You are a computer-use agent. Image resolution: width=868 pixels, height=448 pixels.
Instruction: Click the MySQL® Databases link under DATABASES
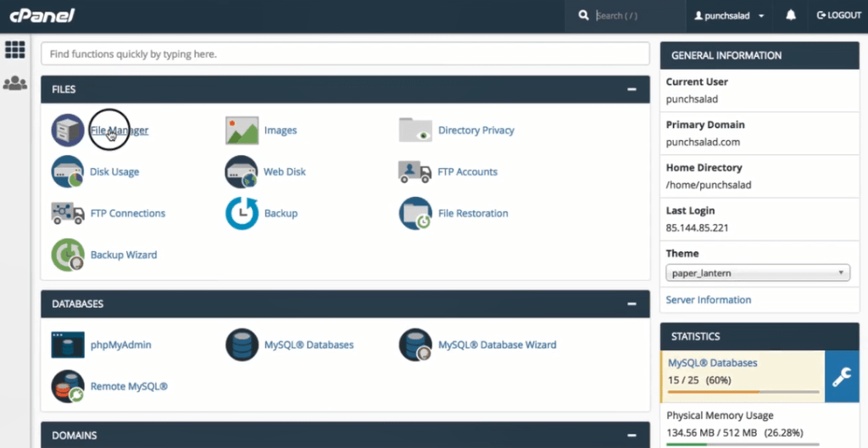tap(309, 344)
